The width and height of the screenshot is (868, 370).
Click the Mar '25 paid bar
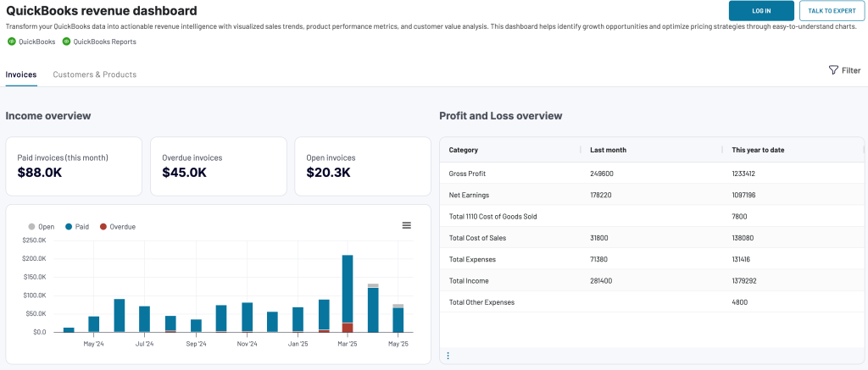pos(348,289)
